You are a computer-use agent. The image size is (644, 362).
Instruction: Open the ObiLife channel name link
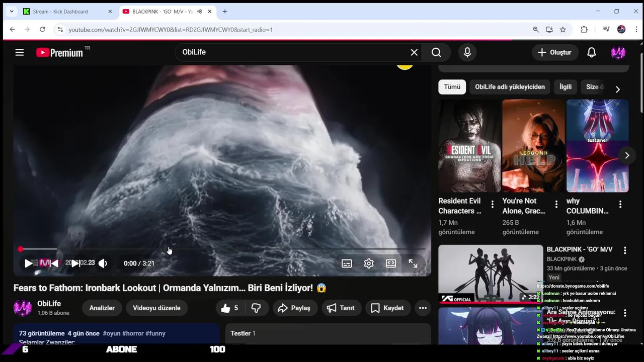pos(49,304)
